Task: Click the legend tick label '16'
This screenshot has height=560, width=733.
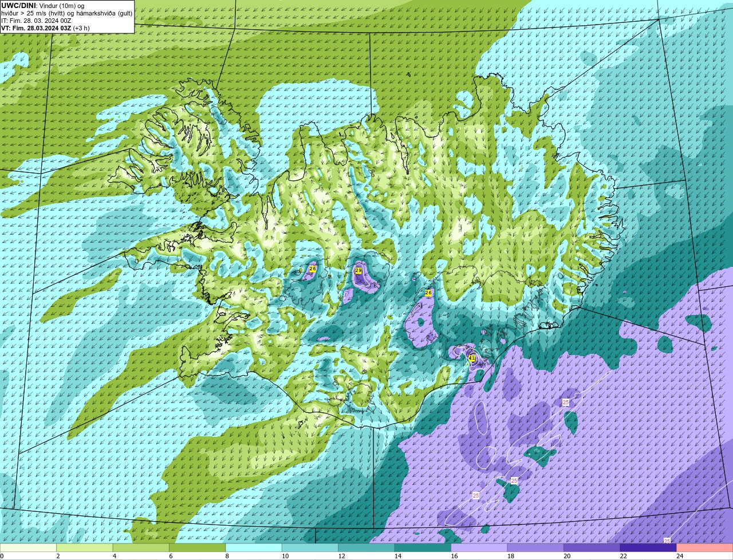Action: [454, 556]
